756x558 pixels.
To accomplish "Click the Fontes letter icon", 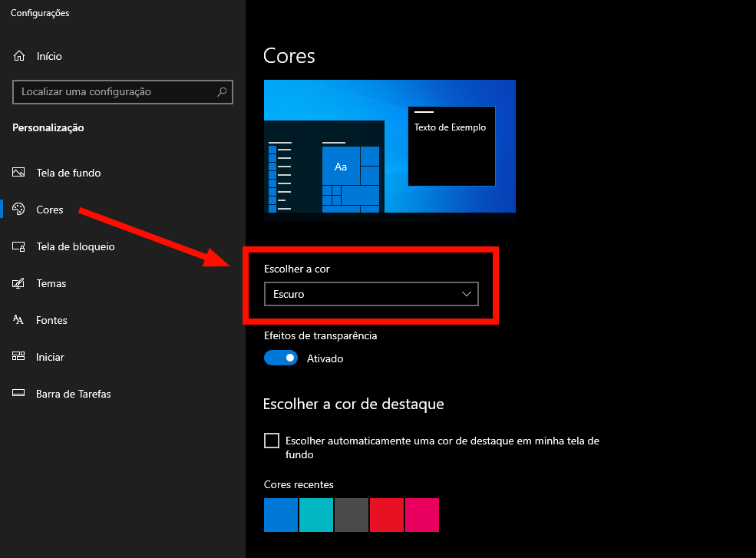I will point(19,320).
